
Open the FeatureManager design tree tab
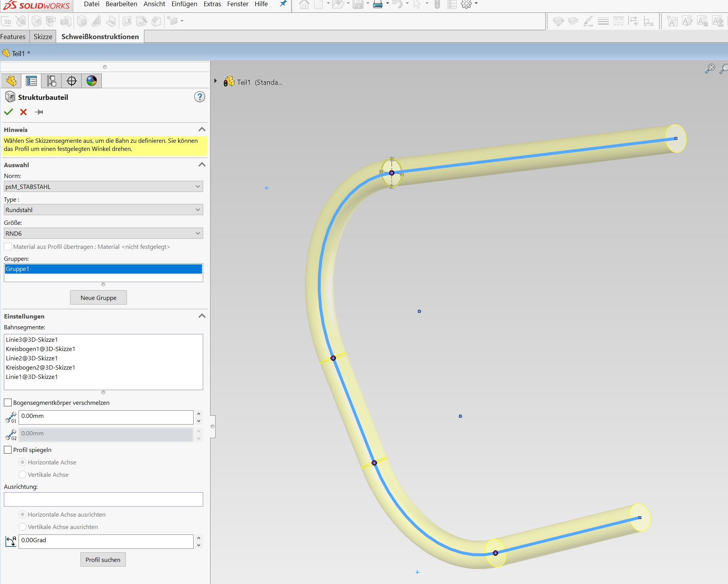coord(11,81)
